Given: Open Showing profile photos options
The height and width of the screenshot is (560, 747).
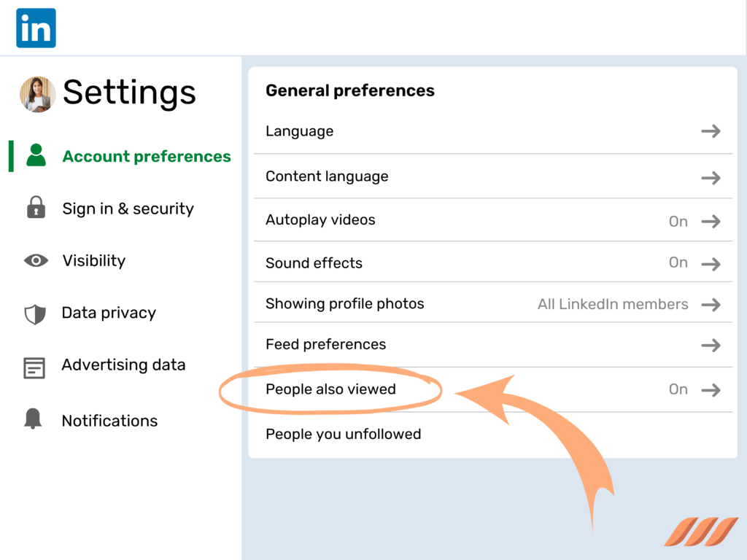Looking at the screenshot, I should click(710, 304).
